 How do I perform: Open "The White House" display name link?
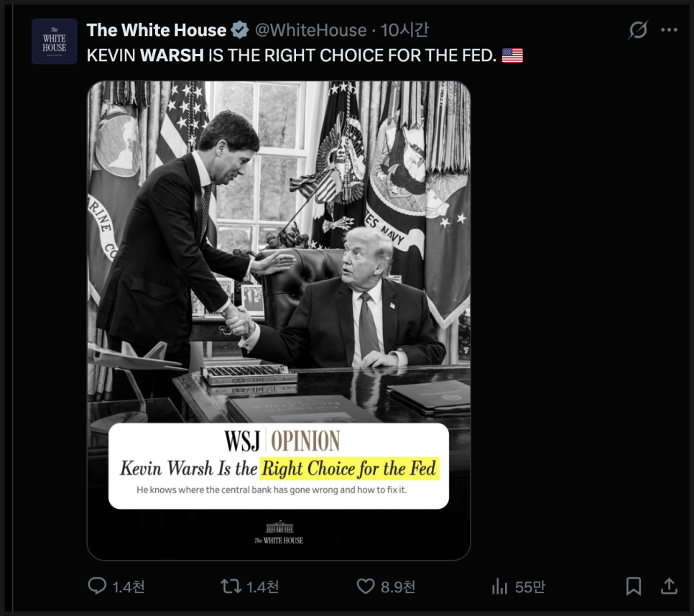point(157,30)
